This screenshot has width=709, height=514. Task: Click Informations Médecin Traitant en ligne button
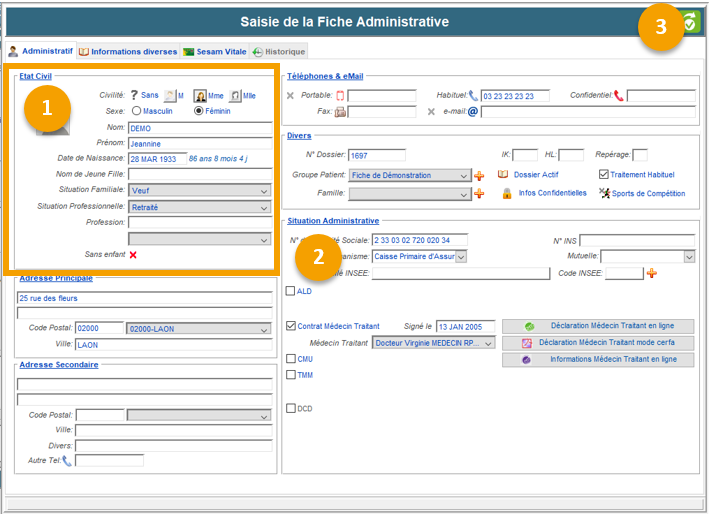pyautogui.click(x=597, y=359)
